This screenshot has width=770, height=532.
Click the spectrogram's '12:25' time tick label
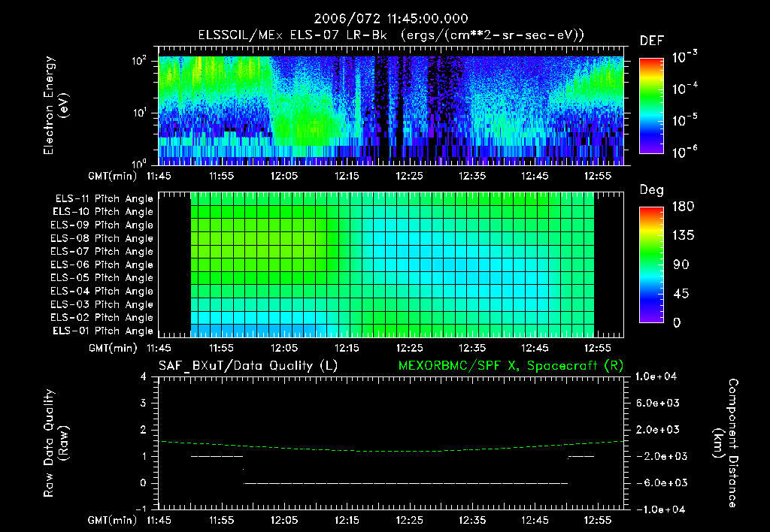(x=410, y=176)
